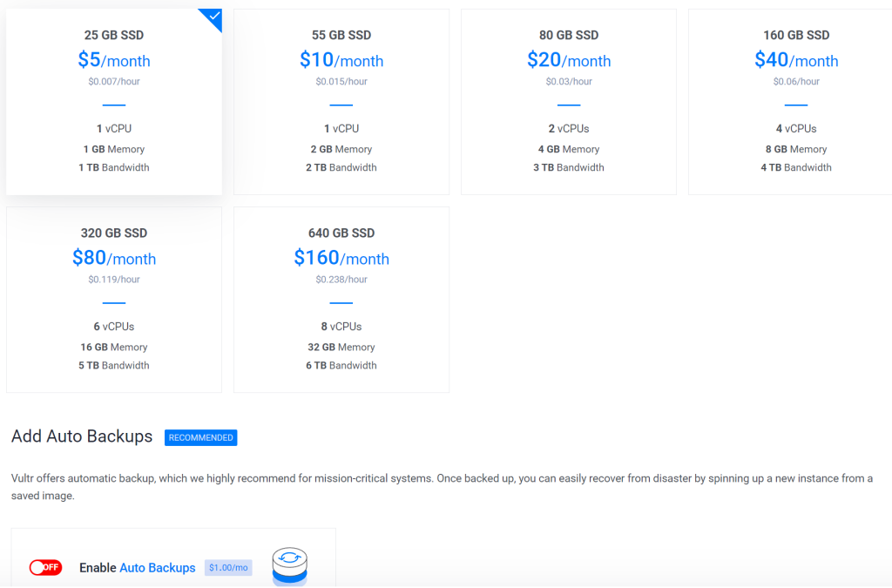Select the 160 GB SSD $40/month plan
The height and width of the screenshot is (588, 892).
tap(795, 102)
